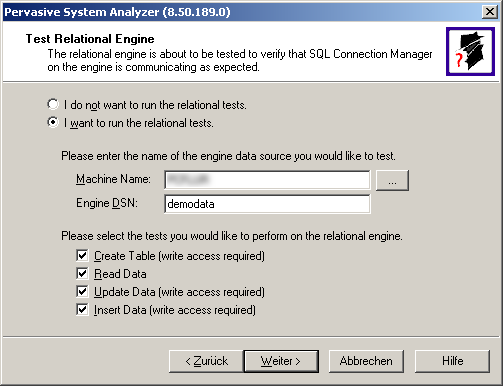Image resolution: width=503 pixels, height=386 pixels.
Task: Click the detective wizard icon in header
Action: click(x=470, y=52)
